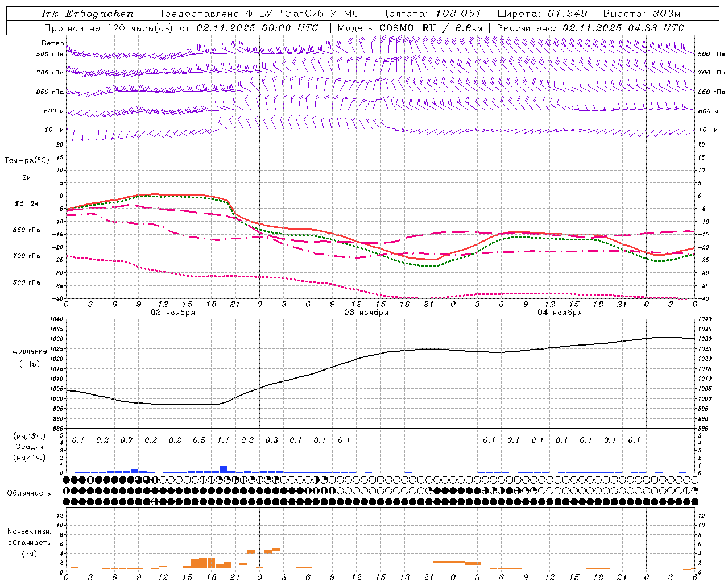Click 'Прогноз на 120 часа(ов)' forecast header

[109, 28]
